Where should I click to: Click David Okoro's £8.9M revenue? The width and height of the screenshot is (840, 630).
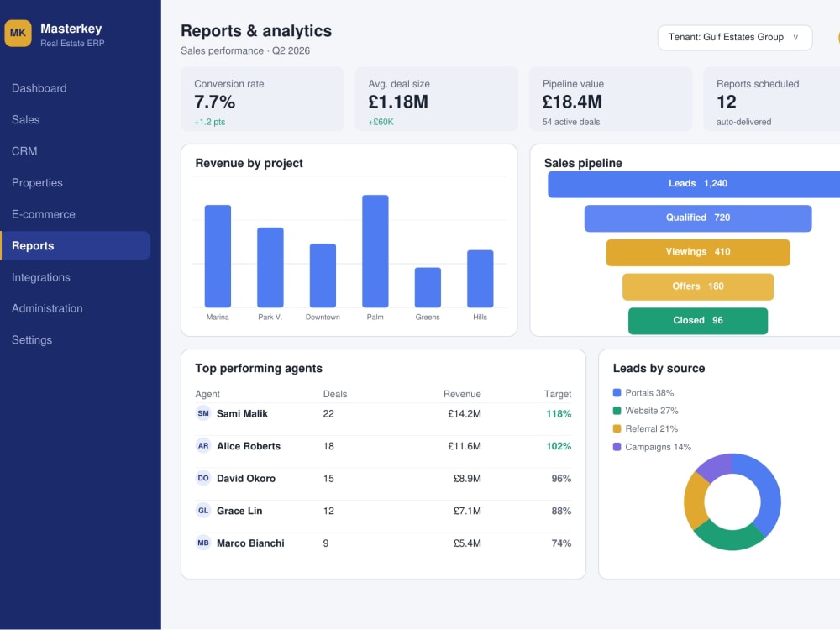pyautogui.click(x=467, y=479)
